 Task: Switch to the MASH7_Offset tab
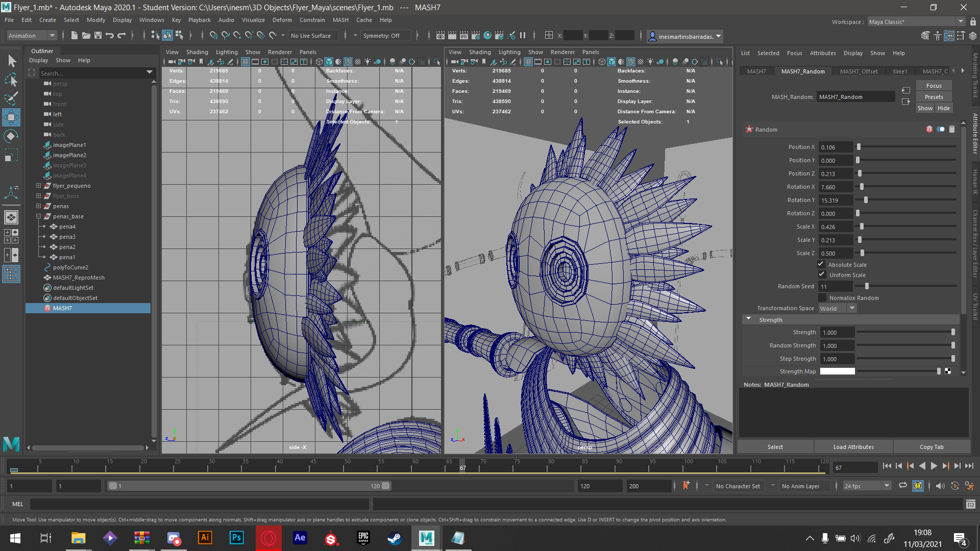(x=859, y=71)
